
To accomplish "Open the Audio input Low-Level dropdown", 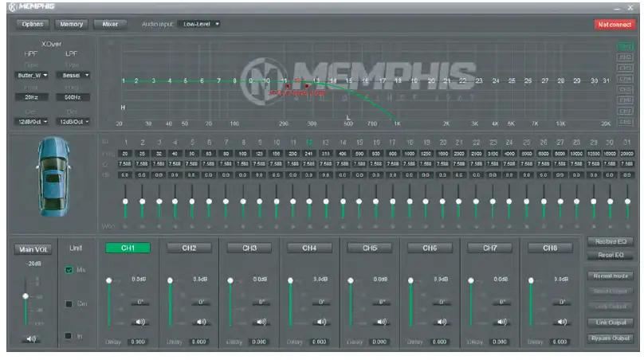I will pyautogui.click(x=199, y=24).
